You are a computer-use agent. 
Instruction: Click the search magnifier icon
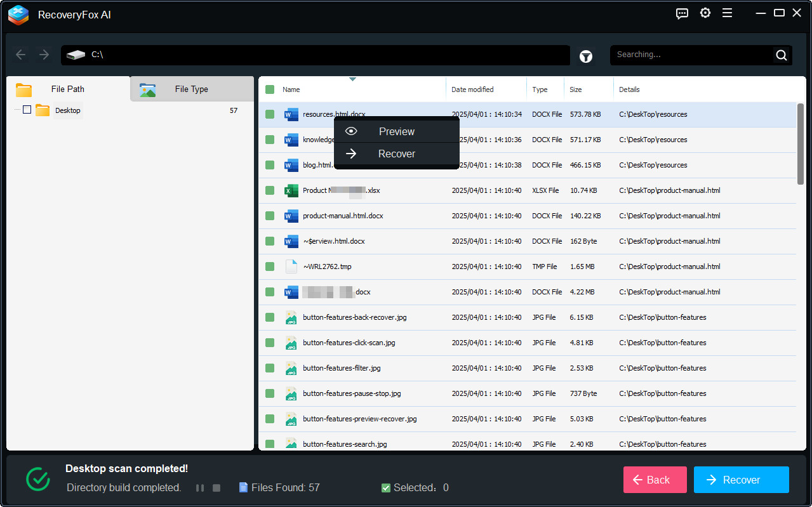click(782, 55)
